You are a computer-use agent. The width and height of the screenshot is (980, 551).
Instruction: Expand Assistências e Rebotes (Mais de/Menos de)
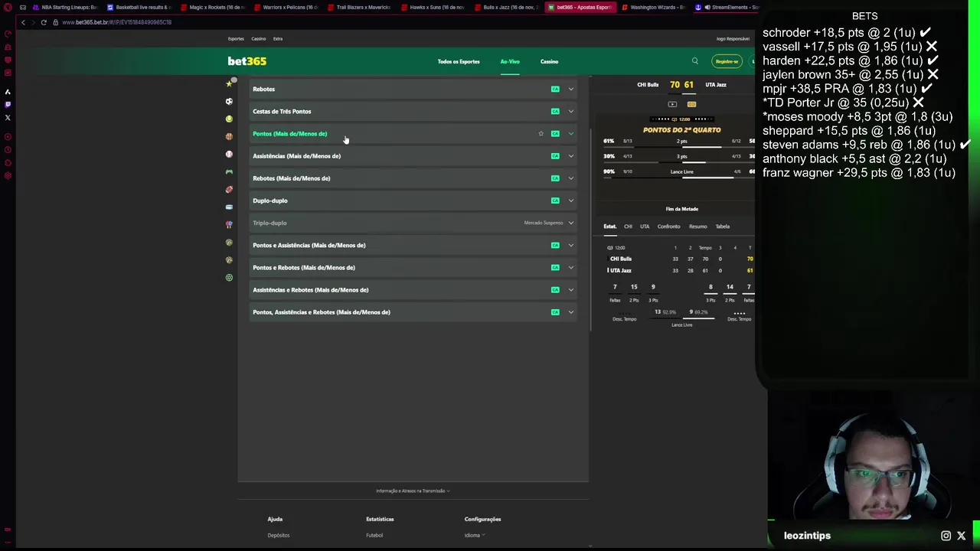(x=413, y=289)
